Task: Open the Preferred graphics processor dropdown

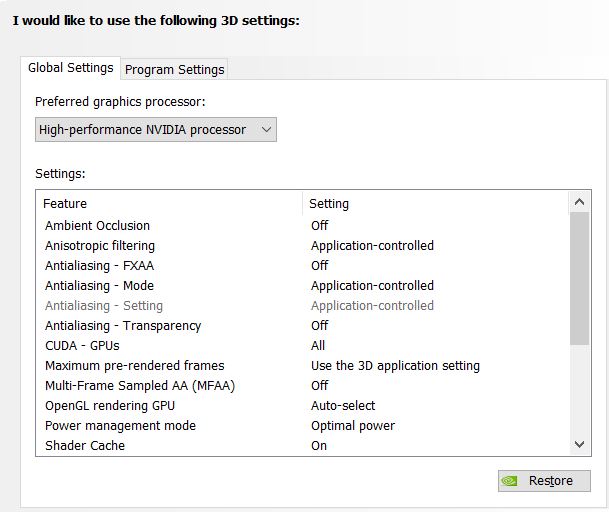Action: click(x=155, y=130)
